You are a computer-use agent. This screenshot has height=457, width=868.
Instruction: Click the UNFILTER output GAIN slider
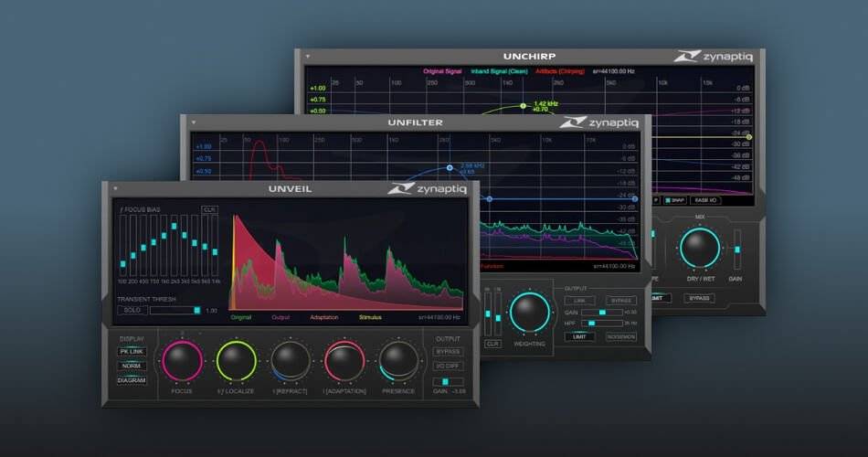[602, 313]
